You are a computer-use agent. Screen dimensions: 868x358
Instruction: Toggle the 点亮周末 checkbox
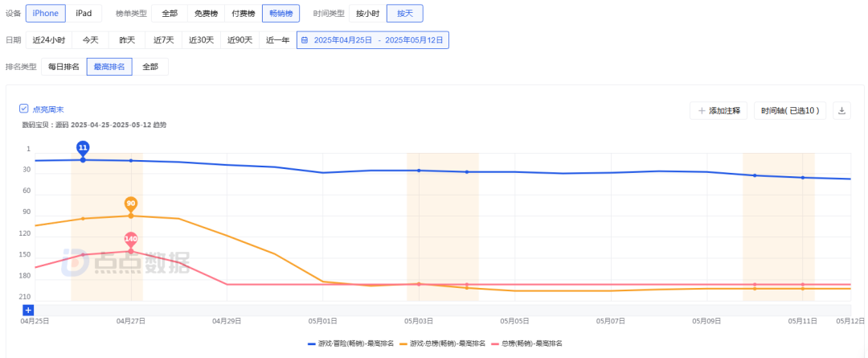[x=24, y=108]
